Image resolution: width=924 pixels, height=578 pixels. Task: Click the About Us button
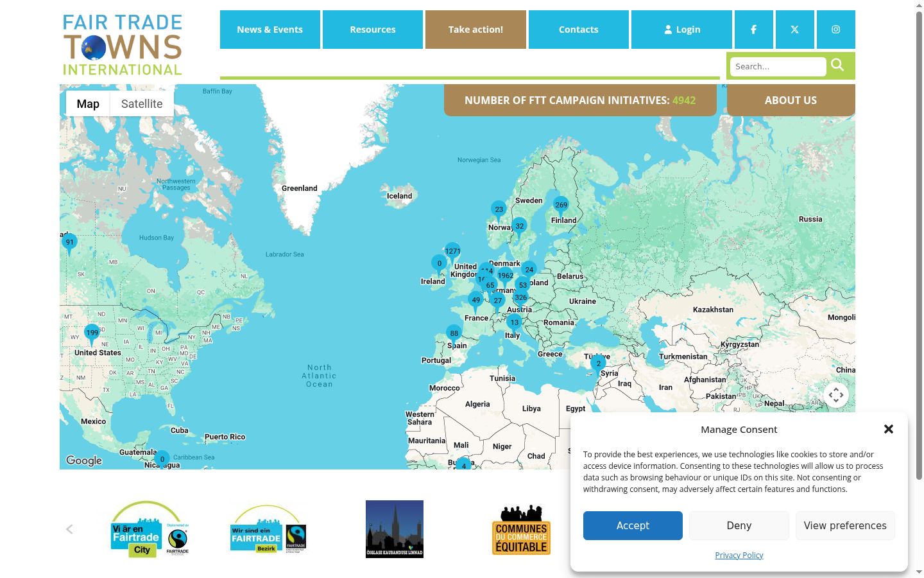tap(791, 100)
